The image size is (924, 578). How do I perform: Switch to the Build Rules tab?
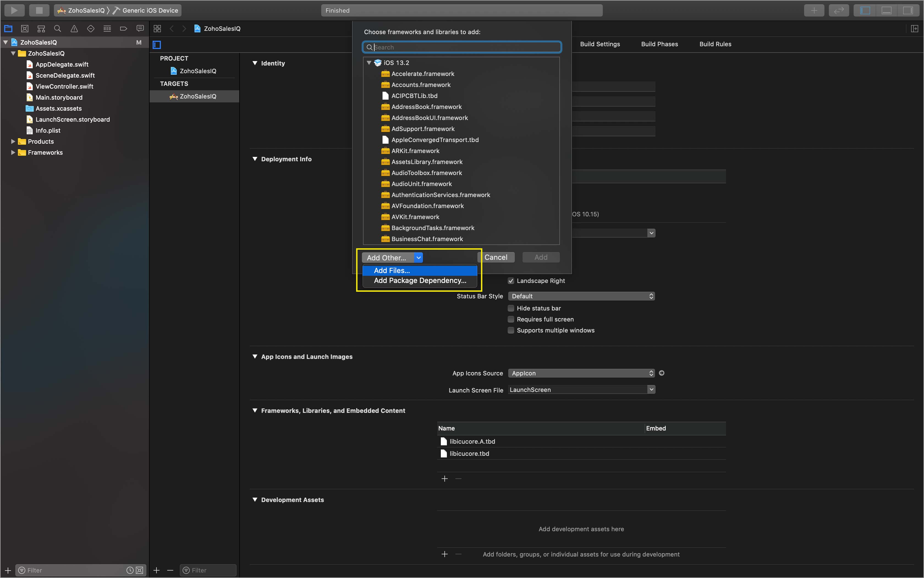click(715, 44)
